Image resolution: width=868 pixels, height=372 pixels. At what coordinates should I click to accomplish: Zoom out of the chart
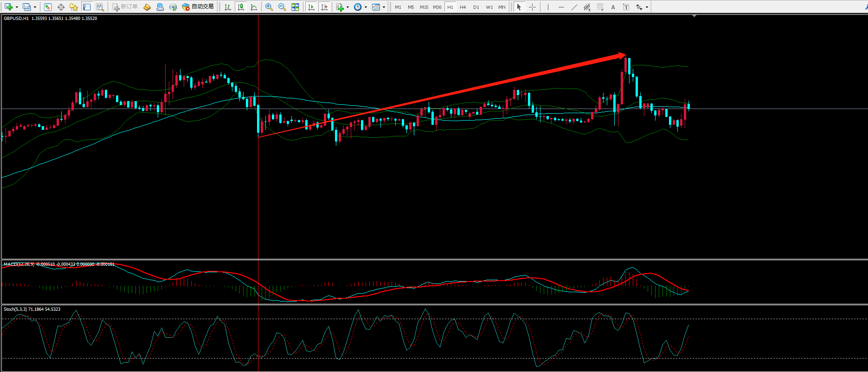tap(282, 7)
